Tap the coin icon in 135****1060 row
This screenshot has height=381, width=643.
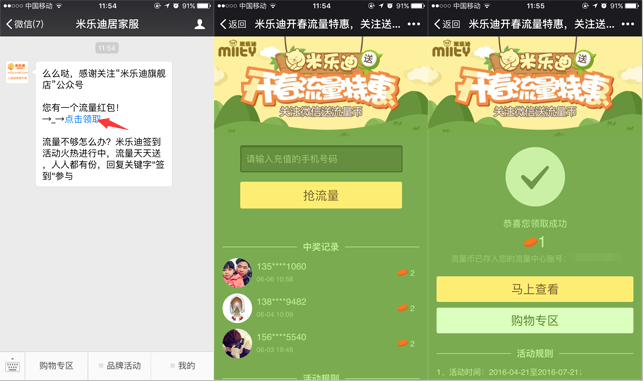403,272
